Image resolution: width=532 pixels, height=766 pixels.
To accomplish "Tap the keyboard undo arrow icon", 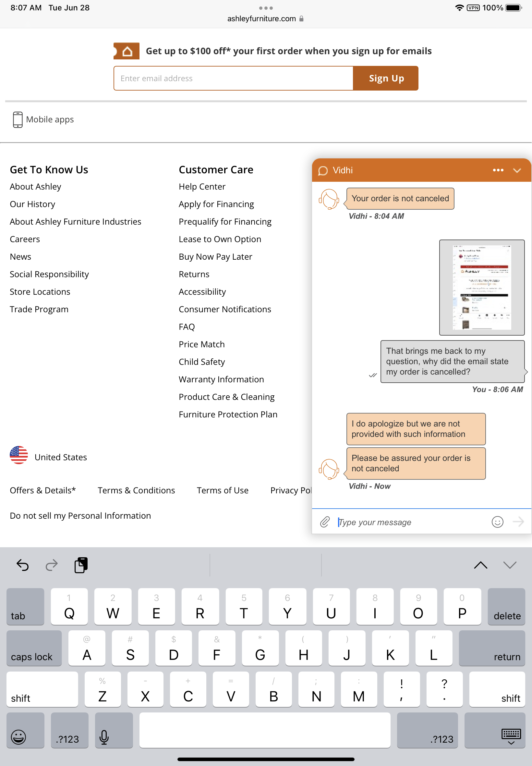I will click(x=23, y=565).
